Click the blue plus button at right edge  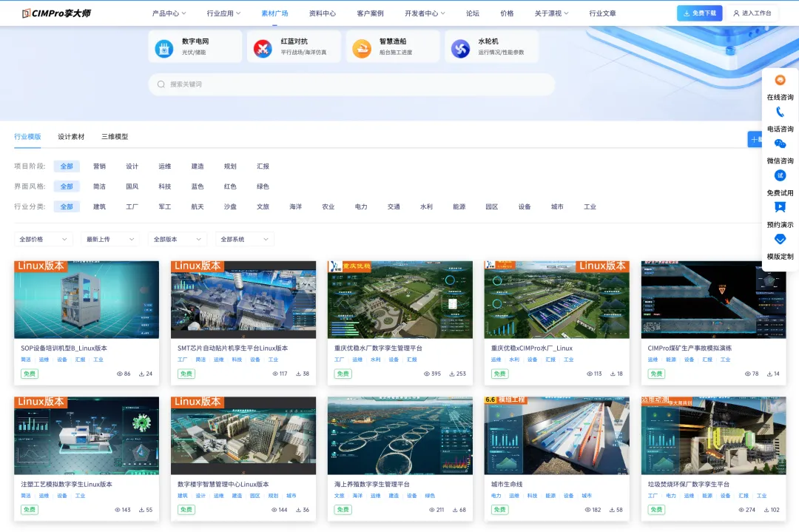point(755,139)
